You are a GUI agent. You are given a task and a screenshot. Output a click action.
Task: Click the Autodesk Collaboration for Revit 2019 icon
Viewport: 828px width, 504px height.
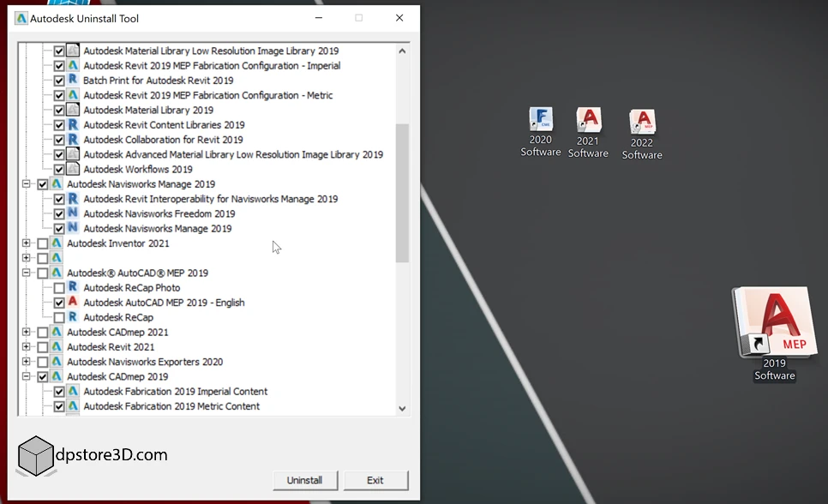73,140
